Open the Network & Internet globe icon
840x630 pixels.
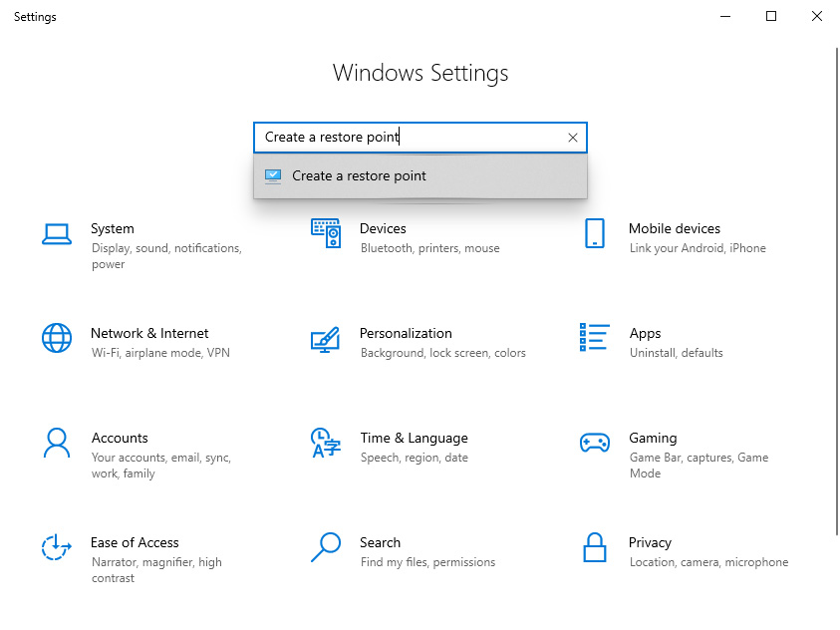point(57,338)
